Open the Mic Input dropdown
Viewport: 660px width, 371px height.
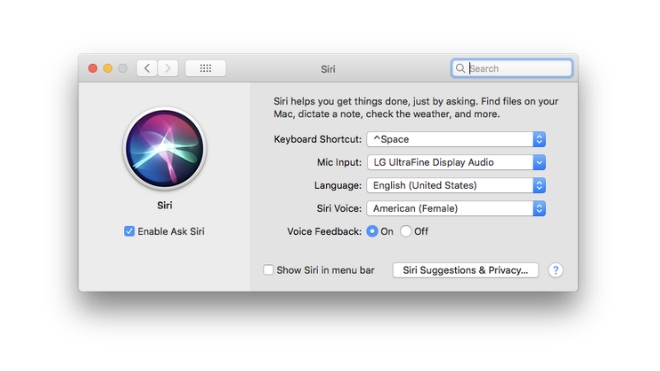[456, 162]
